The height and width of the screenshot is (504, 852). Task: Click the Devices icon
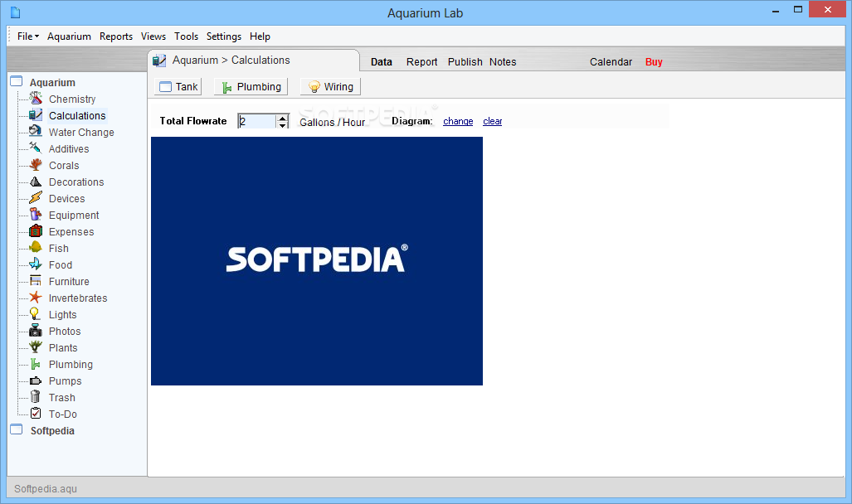(36, 197)
